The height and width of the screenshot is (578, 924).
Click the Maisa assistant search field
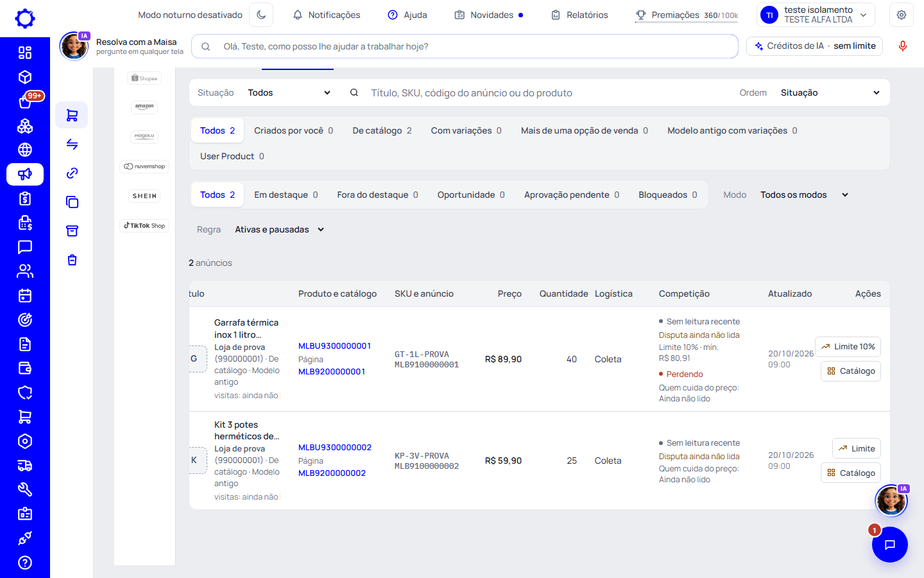click(465, 46)
